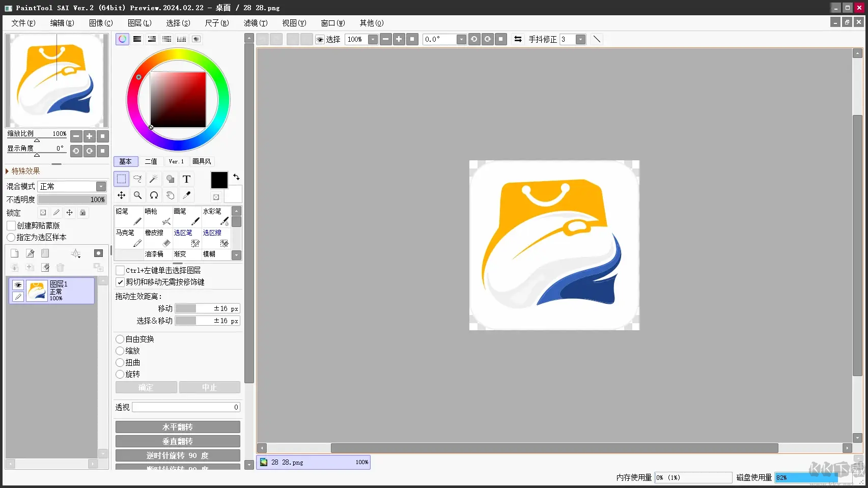Choose the Text tool

pos(186,179)
